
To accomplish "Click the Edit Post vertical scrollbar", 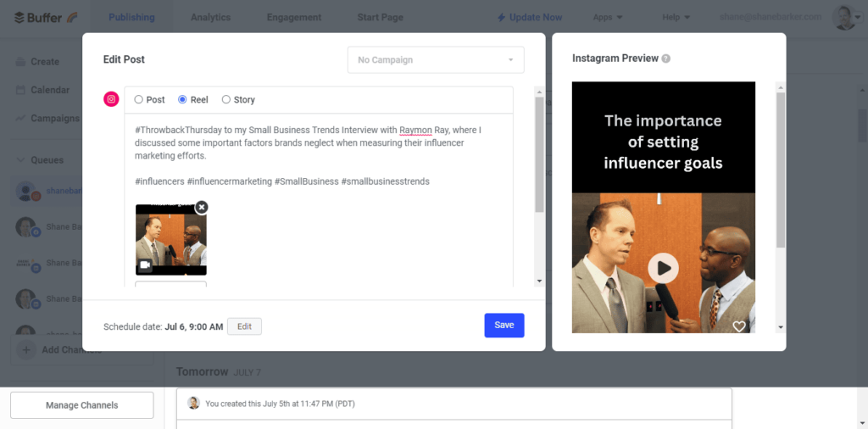I will [540, 155].
